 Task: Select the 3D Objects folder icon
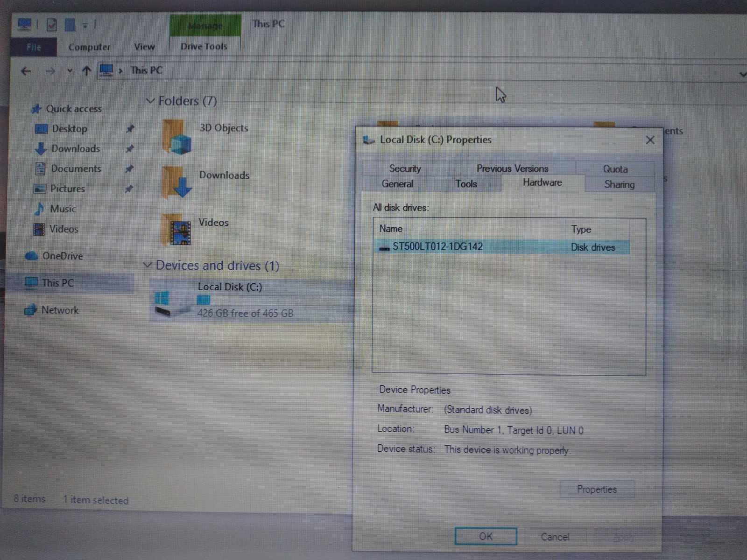tap(177, 136)
